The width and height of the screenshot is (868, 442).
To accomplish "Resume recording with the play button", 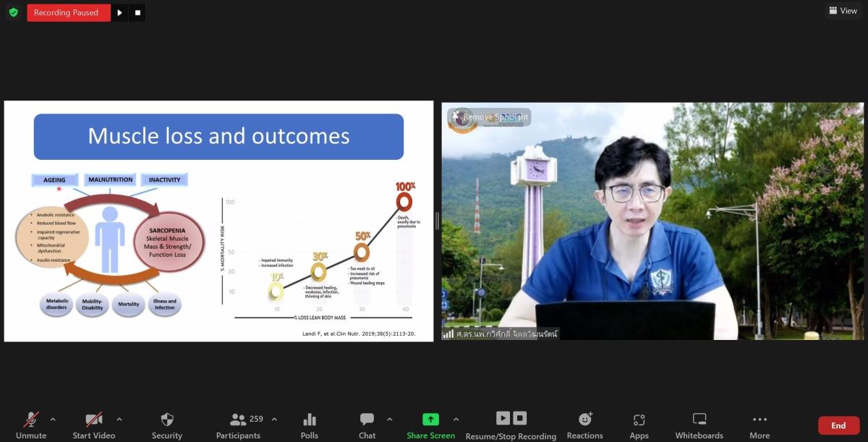I will pos(120,12).
